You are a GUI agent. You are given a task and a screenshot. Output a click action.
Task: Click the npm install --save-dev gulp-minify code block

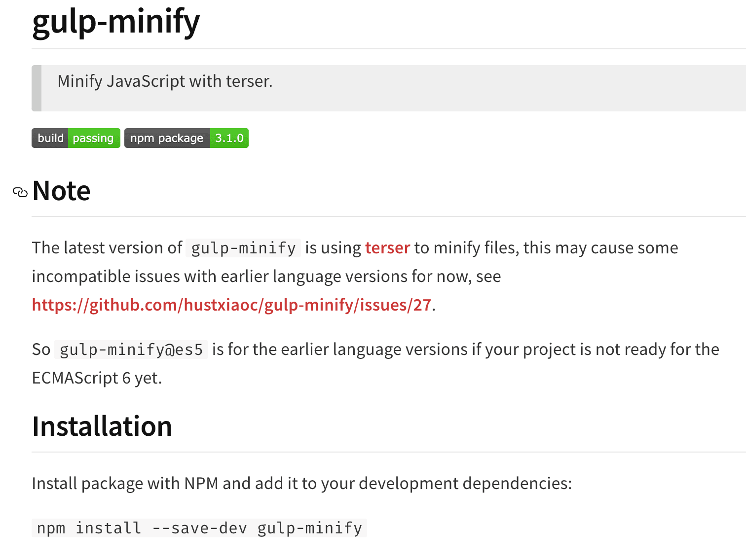tap(199, 528)
